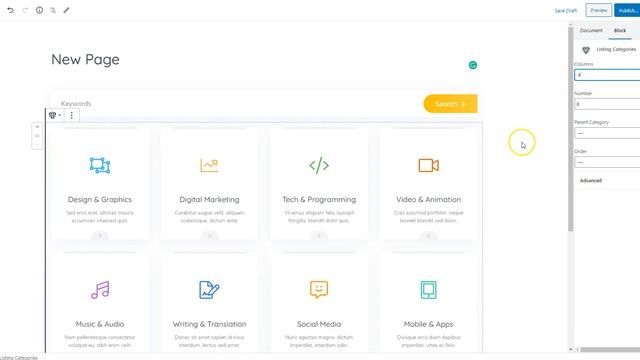640x360 pixels.
Task: Click the New Page title
Action: pyautogui.click(x=85, y=60)
